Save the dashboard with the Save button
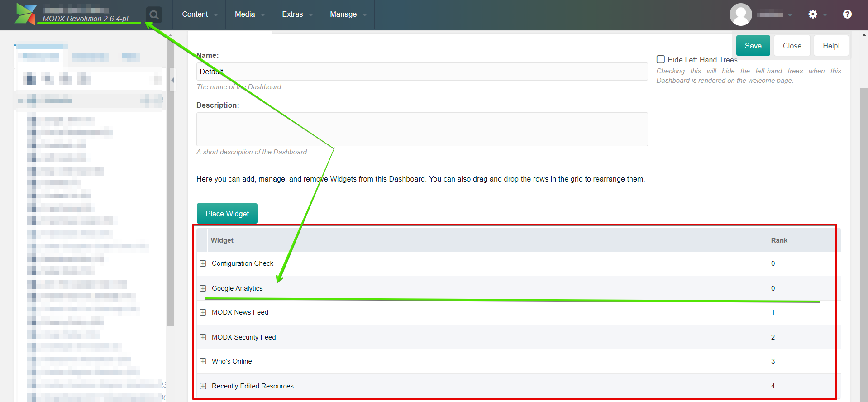The image size is (868, 402). pyautogui.click(x=753, y=46)
